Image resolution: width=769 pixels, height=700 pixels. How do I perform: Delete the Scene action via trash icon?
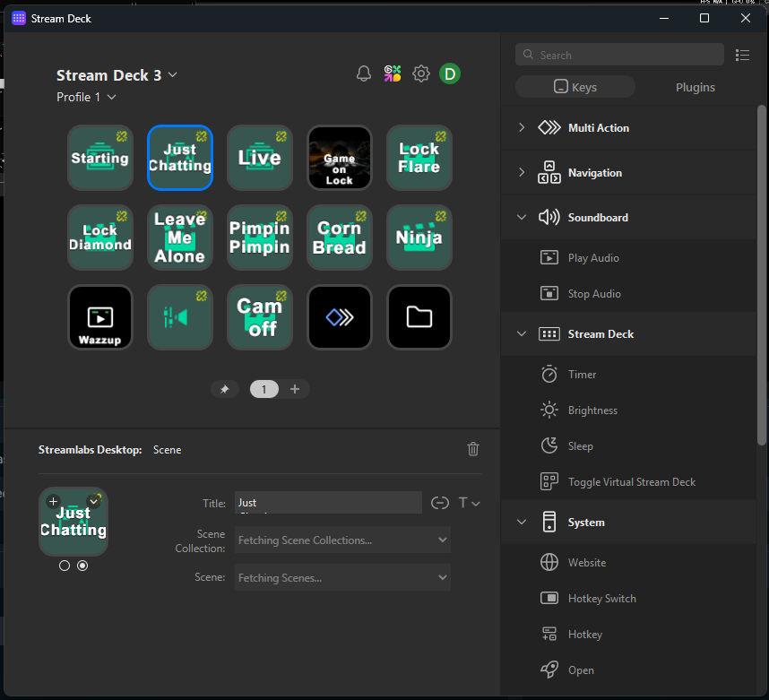click(473, 449)
